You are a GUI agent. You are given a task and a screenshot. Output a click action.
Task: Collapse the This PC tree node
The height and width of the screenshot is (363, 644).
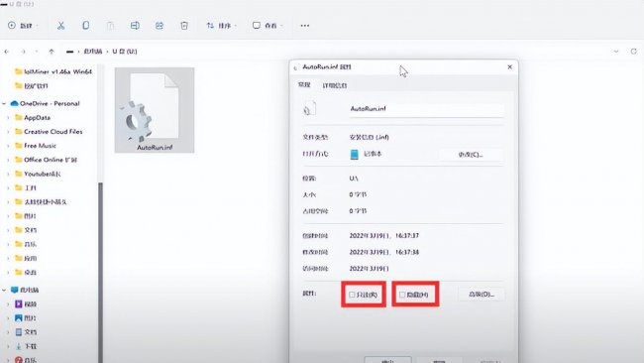(x=4, y=291)
